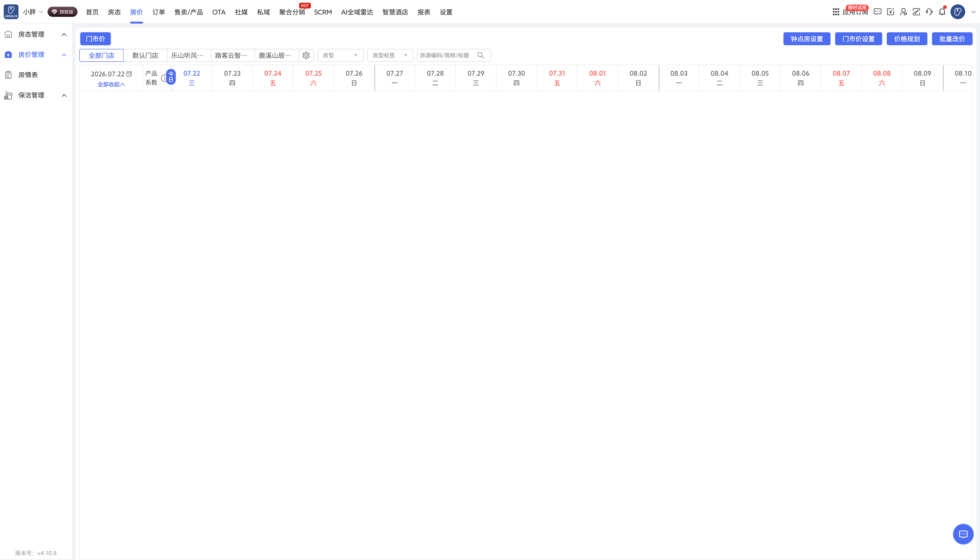The image size is (980, 560).
Task: Open the 2026.07.22 date picker
Action: (x=111, y=74)
